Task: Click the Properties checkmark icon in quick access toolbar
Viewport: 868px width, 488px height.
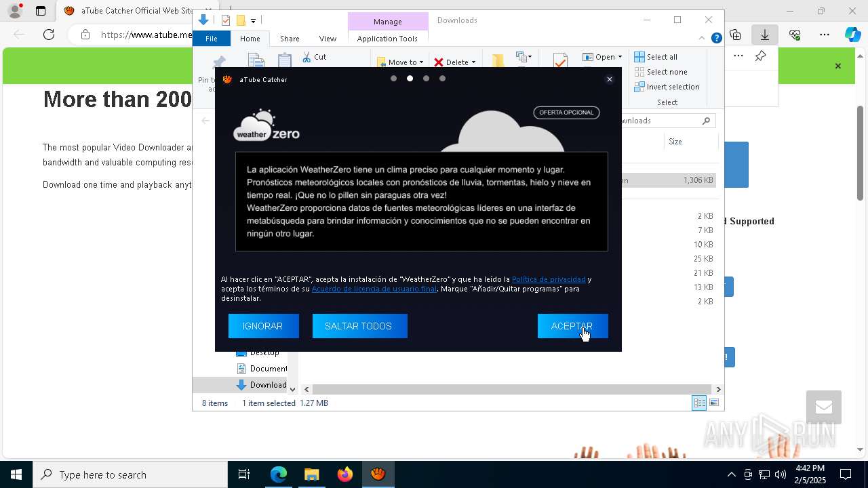Action: [x=226, y=20]
